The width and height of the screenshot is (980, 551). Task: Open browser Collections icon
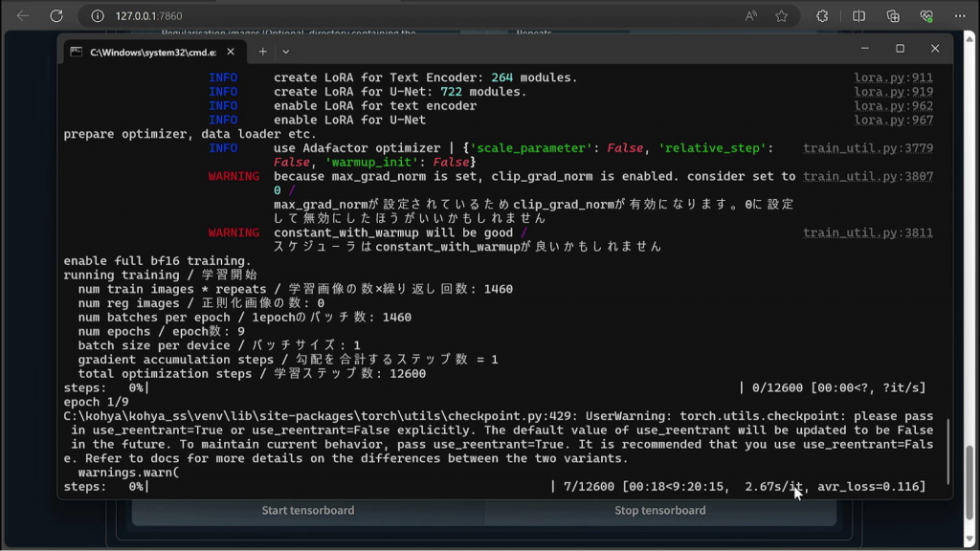893,16
